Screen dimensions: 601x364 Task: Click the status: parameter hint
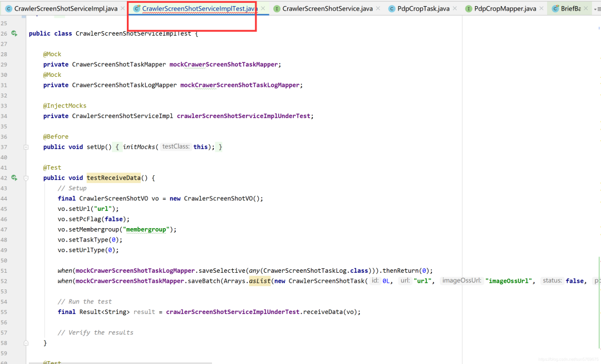click(552, 281)
